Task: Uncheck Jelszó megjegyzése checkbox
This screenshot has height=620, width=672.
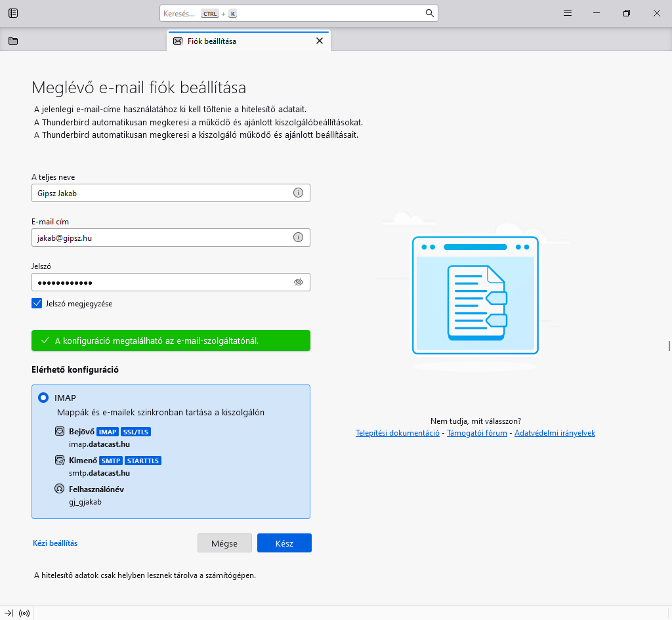Action: pyautogui.click(x=37, y=303)
